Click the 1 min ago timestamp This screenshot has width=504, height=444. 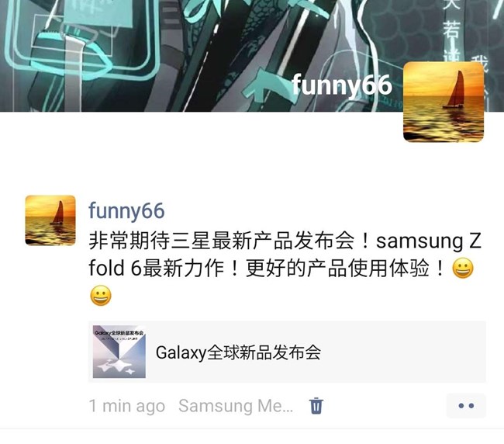pos(127,406)
